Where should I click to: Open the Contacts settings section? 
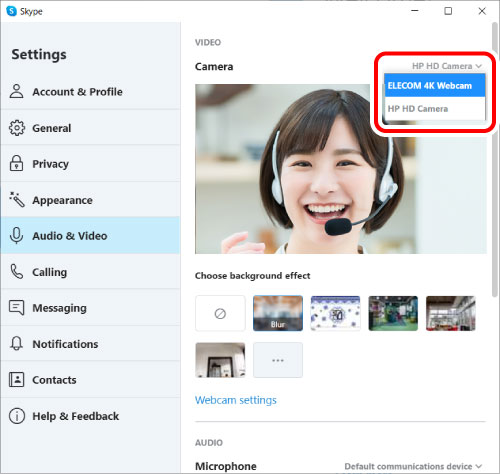90,380
